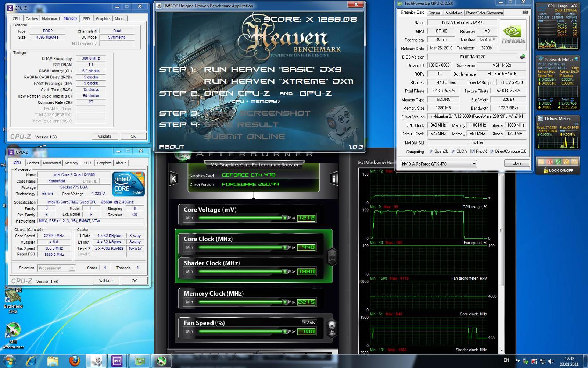Click the Core Voltage slider handle

285,218
